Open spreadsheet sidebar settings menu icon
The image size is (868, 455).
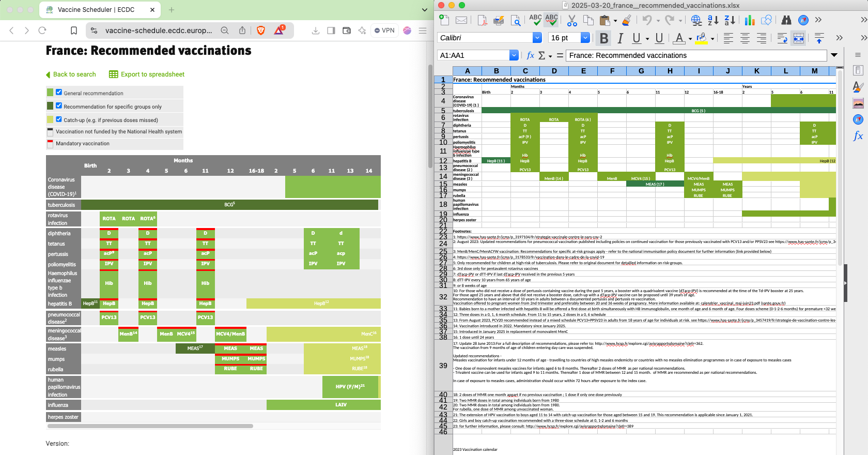point(858,55)
